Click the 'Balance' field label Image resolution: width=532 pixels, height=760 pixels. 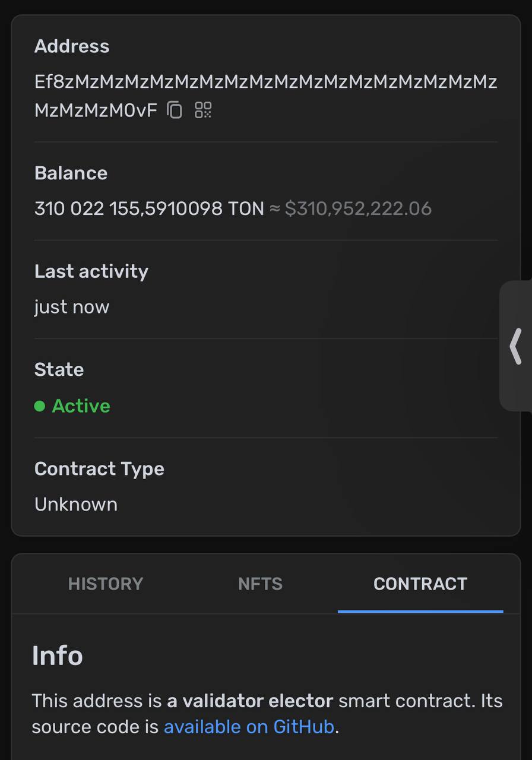(71, 173)
